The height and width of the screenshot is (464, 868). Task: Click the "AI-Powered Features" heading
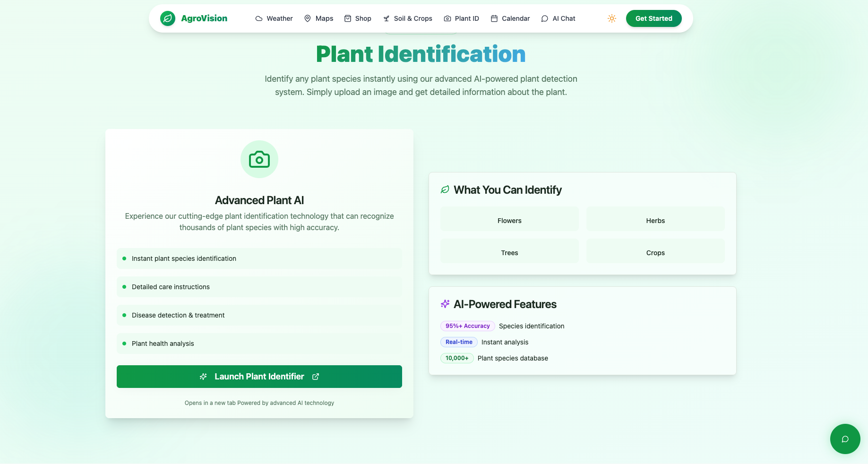pyautogui.click(x=505, y=304)
